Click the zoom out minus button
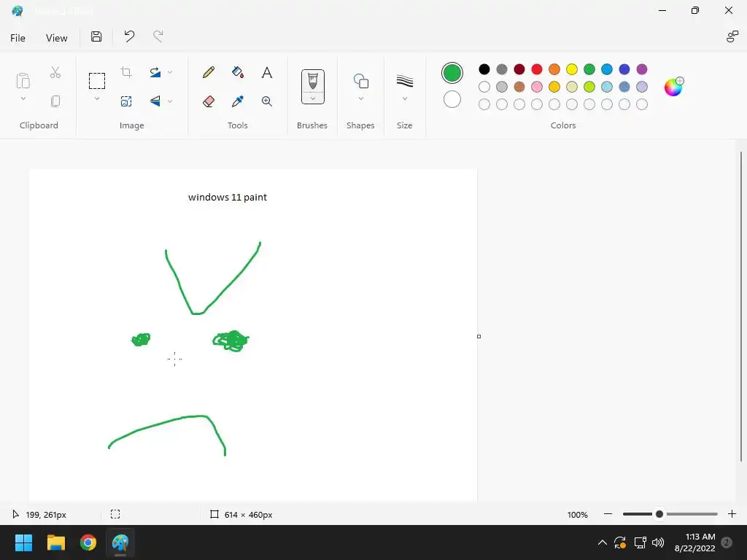The height and width of the screenshot is (560, 747). [x=608, y=514]
